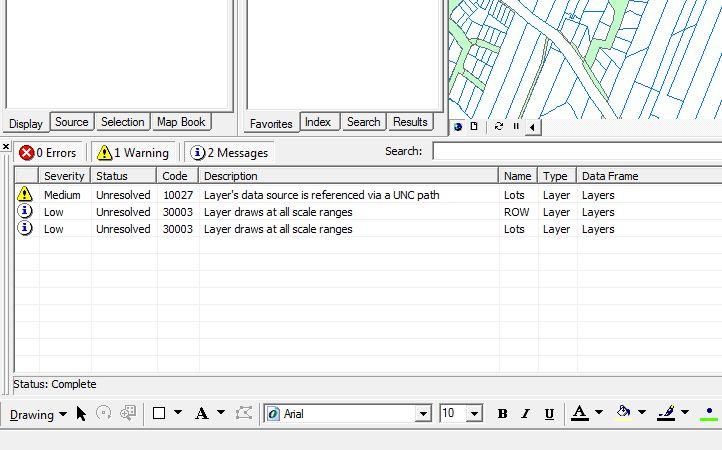The image size is (722, 450).
Task: Open the Arial font name dropdown
Action: pyautogui.click(x=422, y=414)
